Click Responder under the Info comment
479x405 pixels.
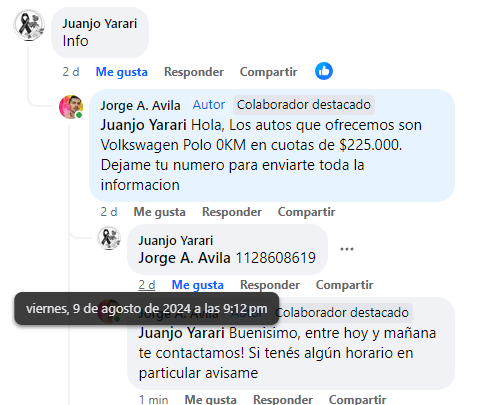point(194,72)
